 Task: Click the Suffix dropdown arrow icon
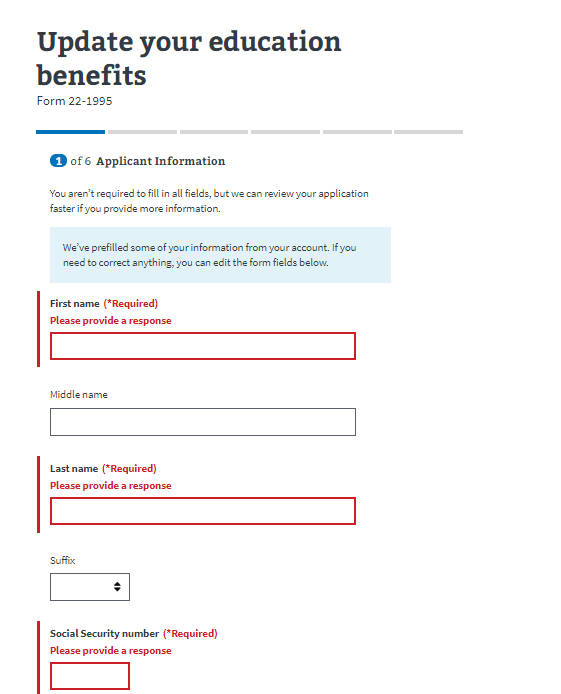click(x=117, y=587)
